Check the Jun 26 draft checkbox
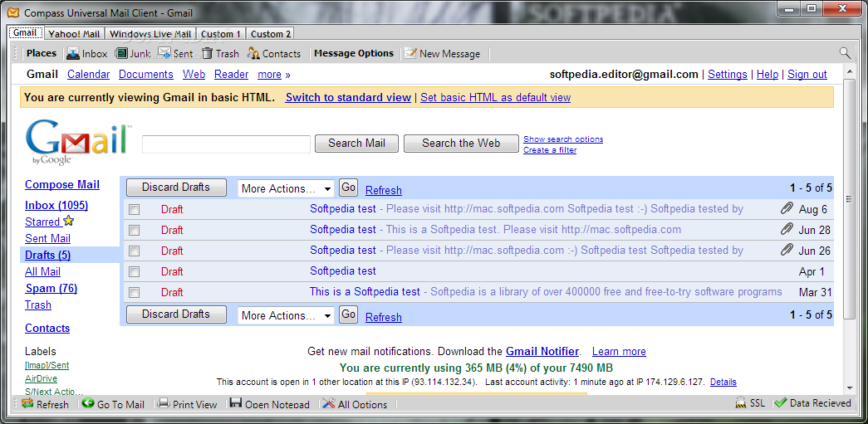Screen dimensions: 868x424 [134, 251]
